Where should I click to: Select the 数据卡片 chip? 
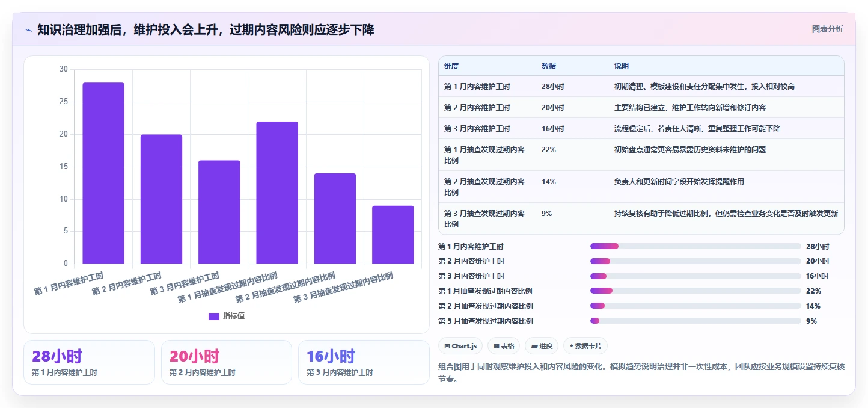coord(585,346)
